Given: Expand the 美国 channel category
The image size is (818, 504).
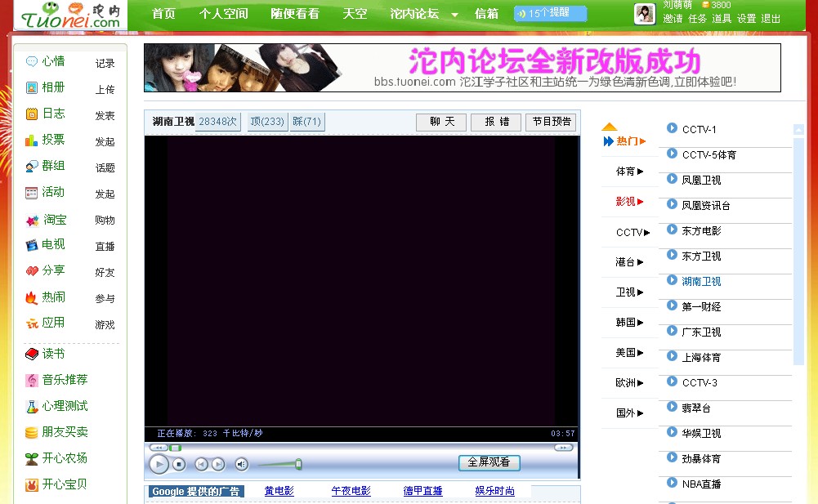Looking at the screenshot, I should pos(630,353).
